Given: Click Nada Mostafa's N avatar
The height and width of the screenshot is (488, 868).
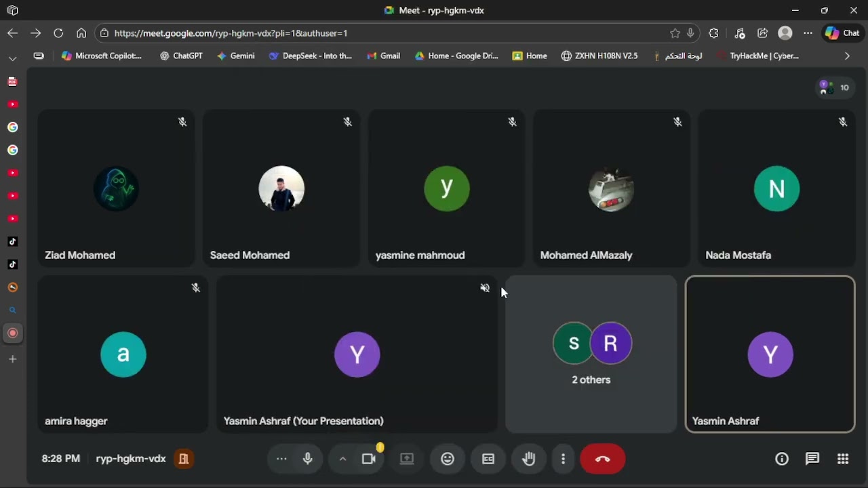Looking at the screenshot, I should click(x=777, y=188).
